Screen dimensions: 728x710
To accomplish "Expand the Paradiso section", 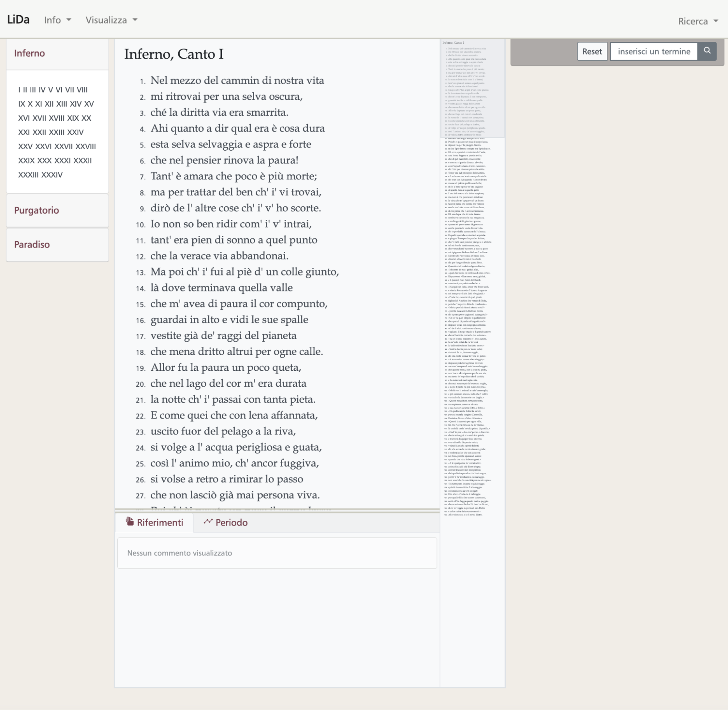I will [32, 245].
